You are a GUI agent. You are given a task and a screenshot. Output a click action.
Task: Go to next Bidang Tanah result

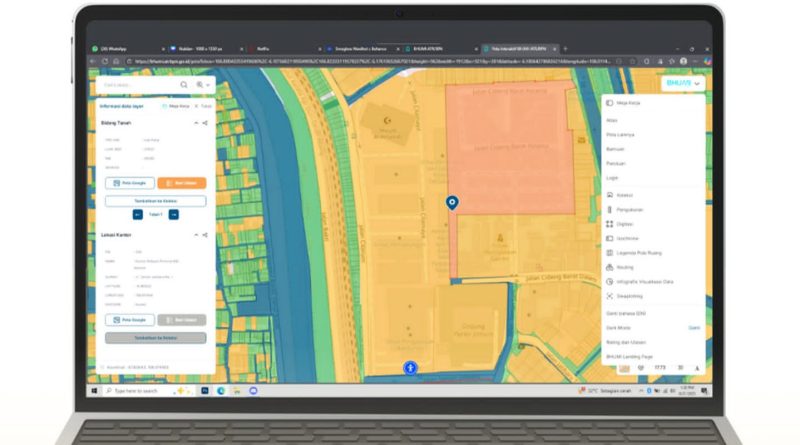tap(173, 214)
